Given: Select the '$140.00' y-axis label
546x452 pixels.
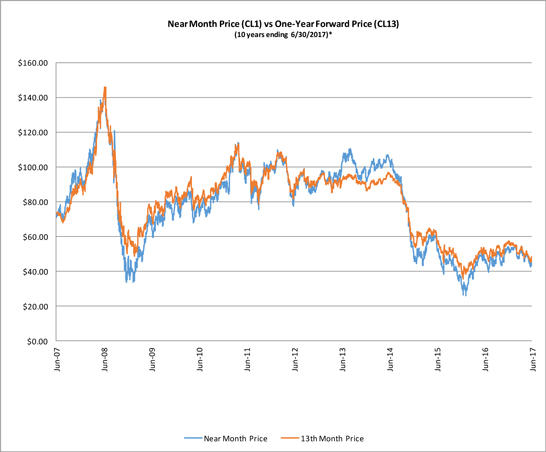Looking at the screenshot, I should click(x=33, y=98).
